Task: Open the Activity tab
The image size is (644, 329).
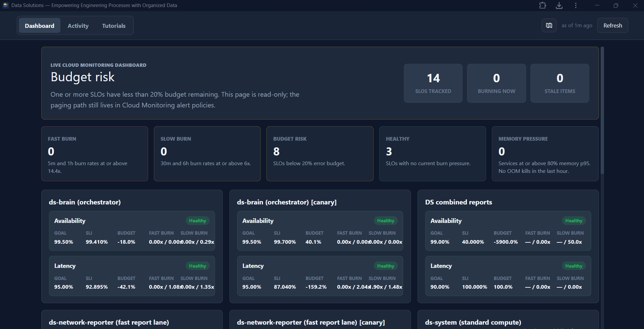Action: (x=78, y=26)
